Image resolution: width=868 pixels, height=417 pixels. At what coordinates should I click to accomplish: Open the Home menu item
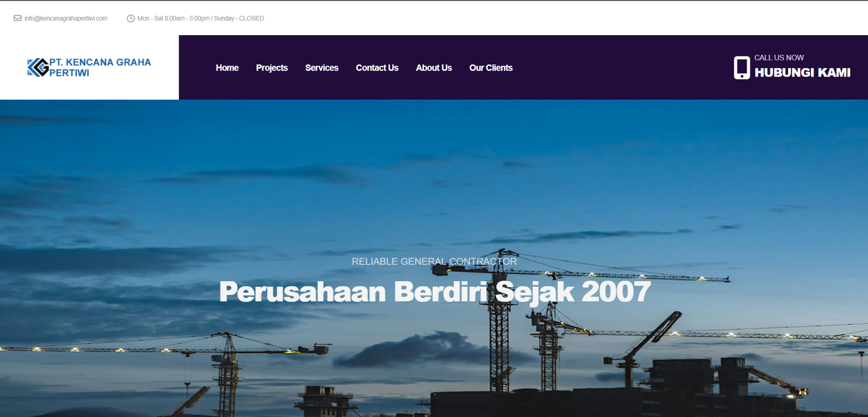[x=227, y=68]
